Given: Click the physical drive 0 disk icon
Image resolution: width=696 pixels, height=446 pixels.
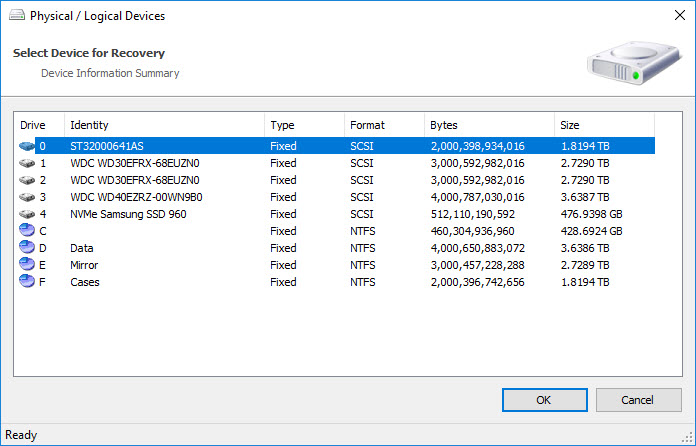Looking at the screenshot, I should 27,146.
